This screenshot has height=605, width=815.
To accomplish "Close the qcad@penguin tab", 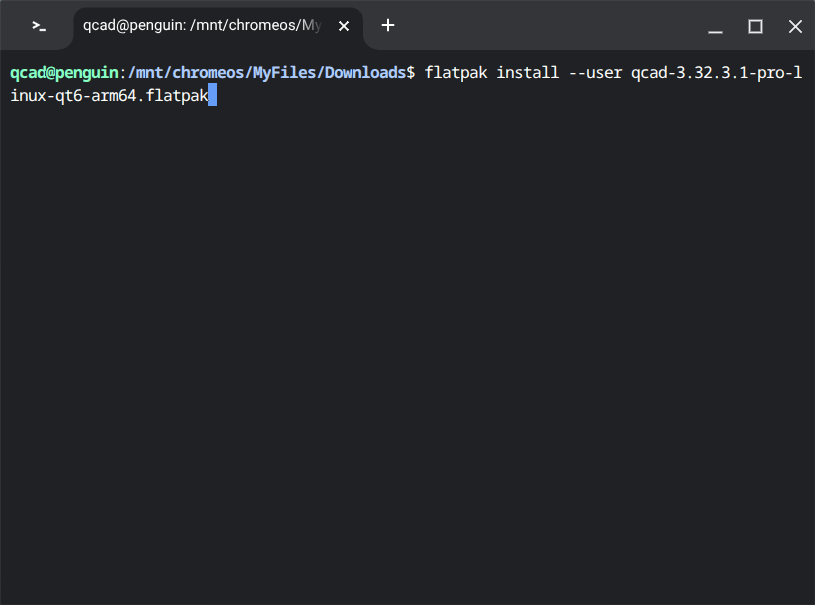I will [x=344, y=26].
